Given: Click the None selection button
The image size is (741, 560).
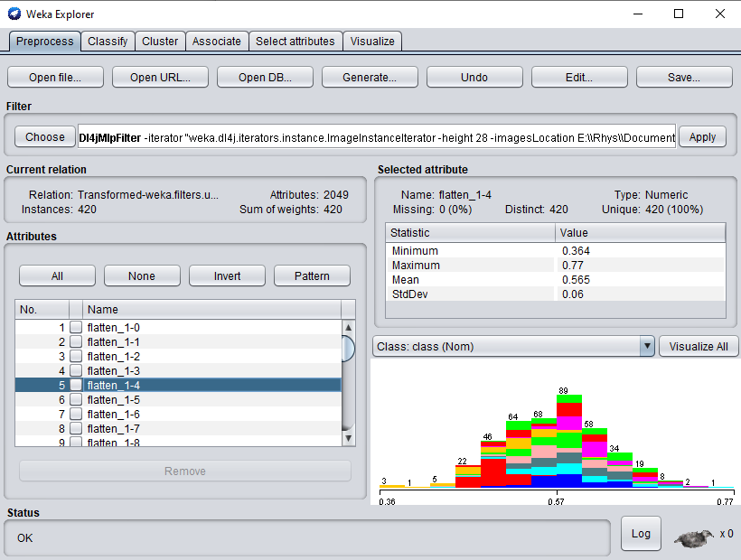Looking at the screenshot, I should (x=142, y=275).
